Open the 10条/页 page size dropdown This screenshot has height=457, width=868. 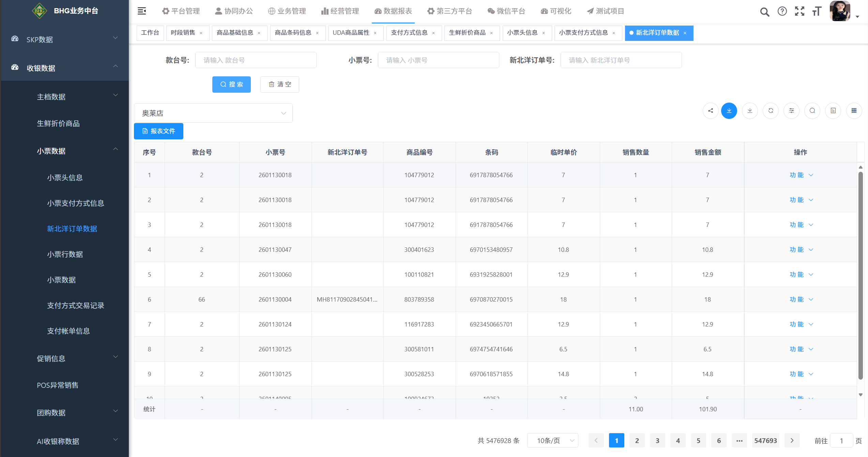pos(552,441)
